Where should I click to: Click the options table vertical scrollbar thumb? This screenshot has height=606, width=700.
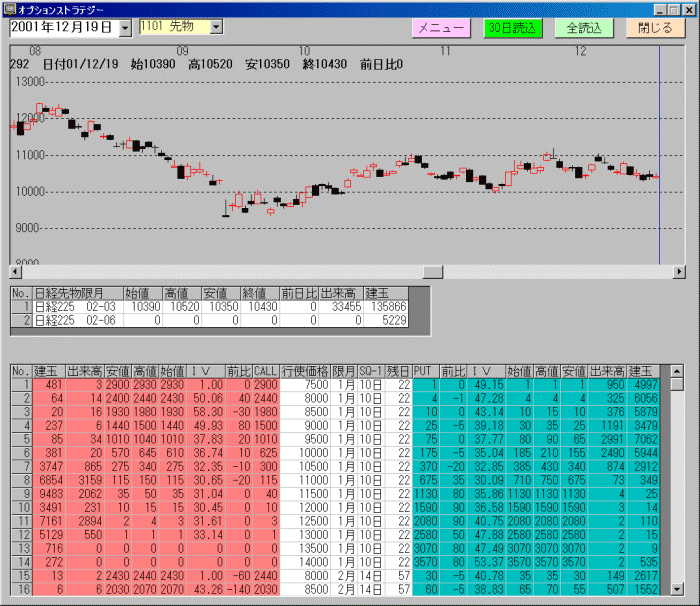click(x=677, y=384)
